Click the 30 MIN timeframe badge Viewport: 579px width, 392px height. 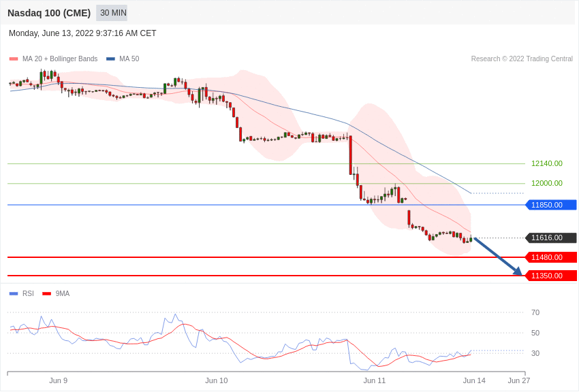(x=112, y=13)
